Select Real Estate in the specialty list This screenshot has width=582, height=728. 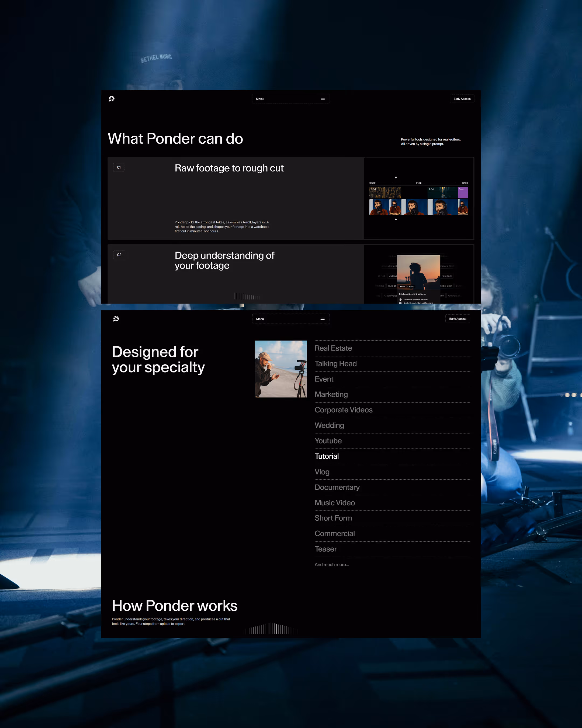pos(333,348)
